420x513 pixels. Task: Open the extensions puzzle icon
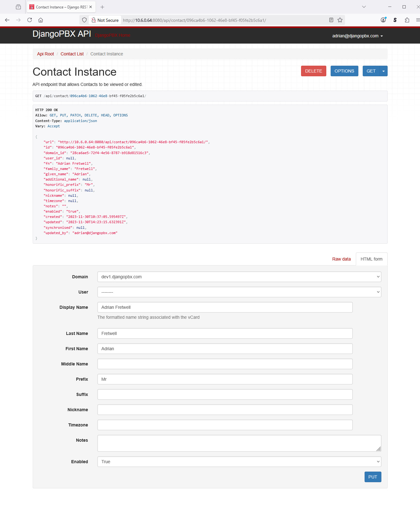[x=407, y=20]
